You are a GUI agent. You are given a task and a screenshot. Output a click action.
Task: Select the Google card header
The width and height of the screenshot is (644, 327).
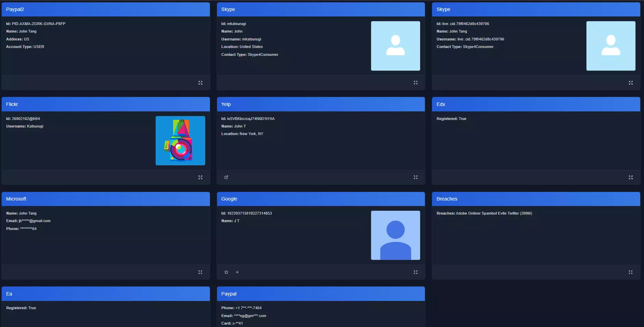tap(321, 199)
